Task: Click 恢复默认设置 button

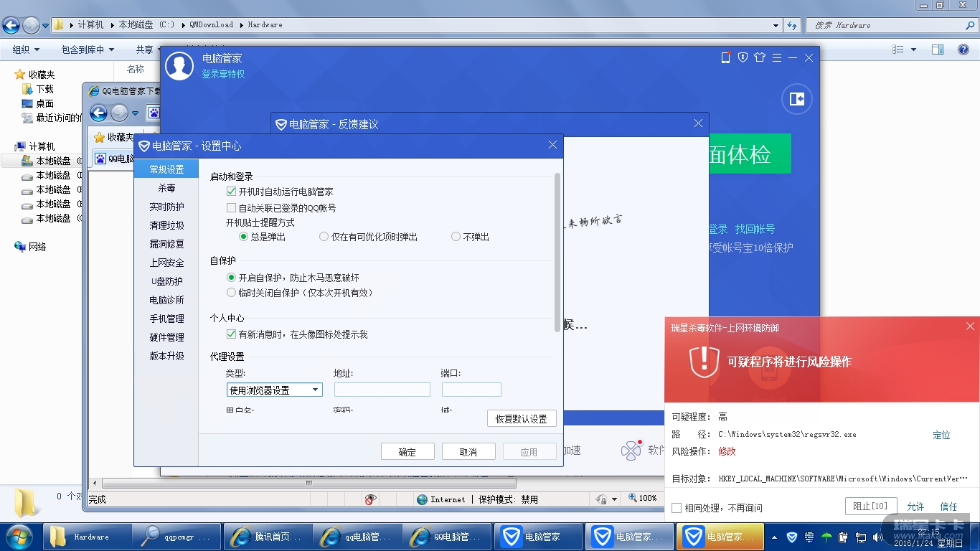Action: [522, 419]
